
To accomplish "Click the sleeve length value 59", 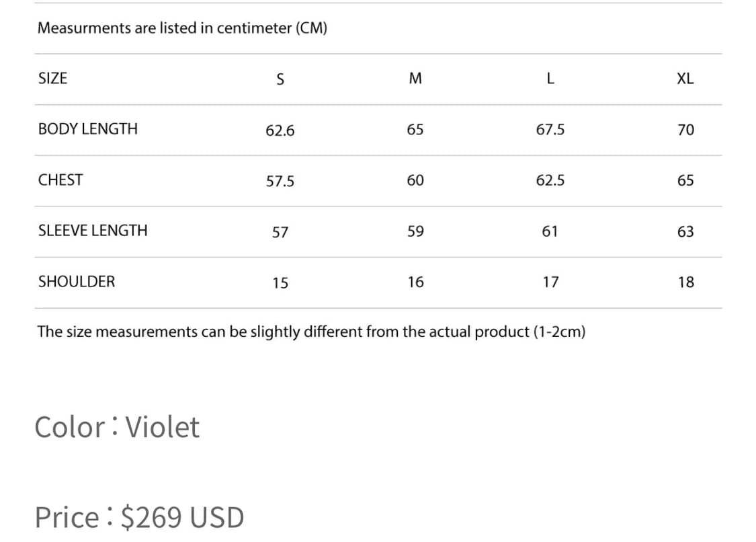I will pos(415,232).
